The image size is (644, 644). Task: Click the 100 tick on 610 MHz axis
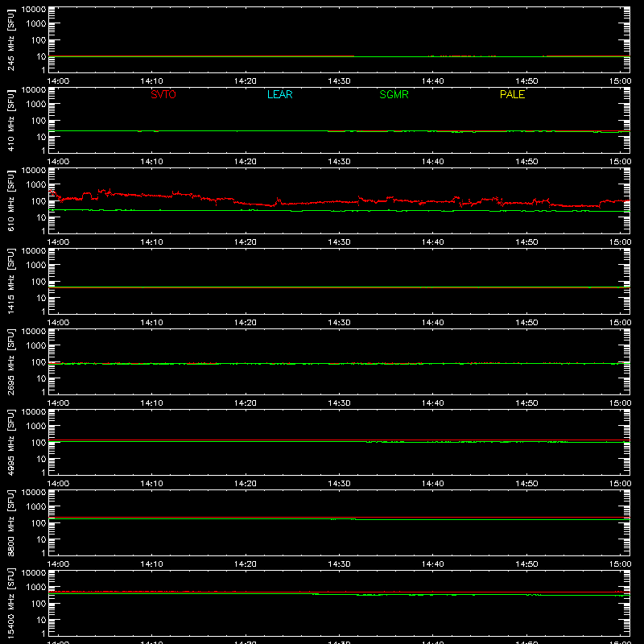pos(39,201)
